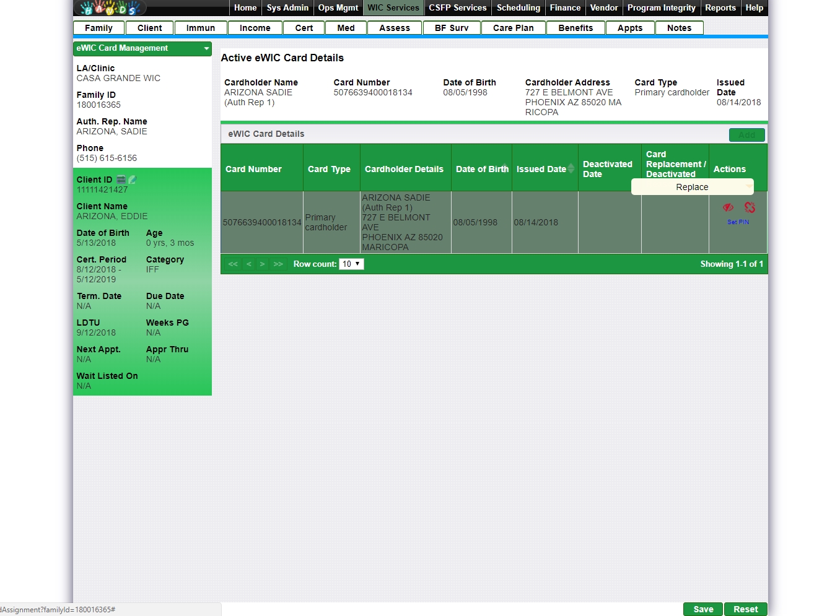Expand the eWIC Card Management dropdown

tap(206, 48)
